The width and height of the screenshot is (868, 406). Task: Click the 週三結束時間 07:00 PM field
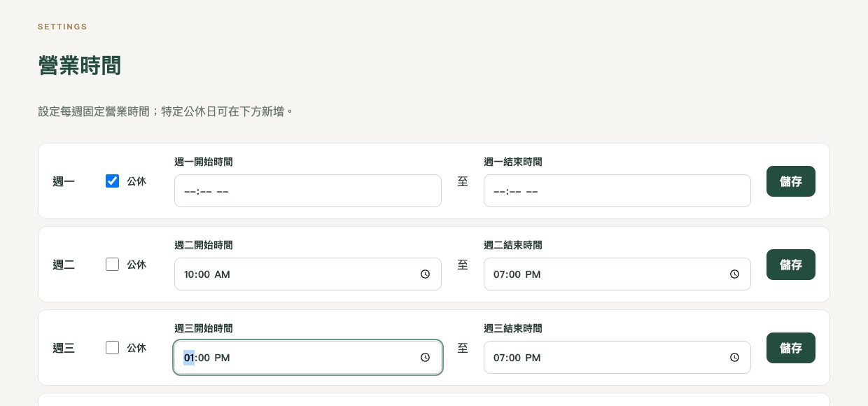click(x=617, y=358)
